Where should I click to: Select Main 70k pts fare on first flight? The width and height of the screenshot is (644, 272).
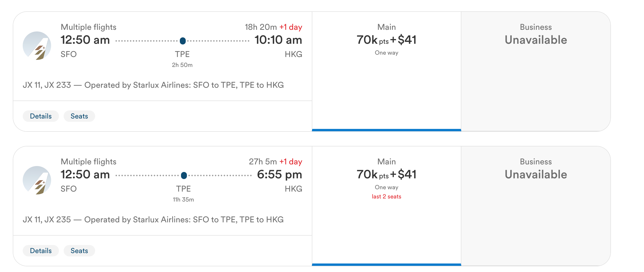point(387,71)
